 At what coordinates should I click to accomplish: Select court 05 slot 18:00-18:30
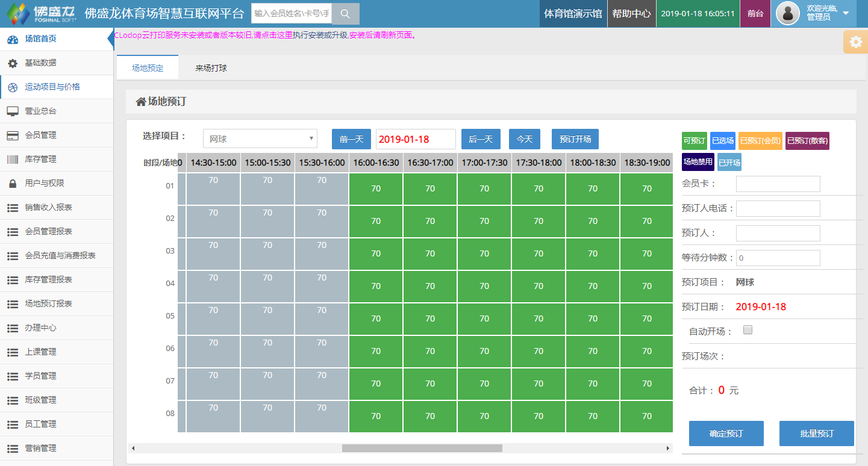593,318
